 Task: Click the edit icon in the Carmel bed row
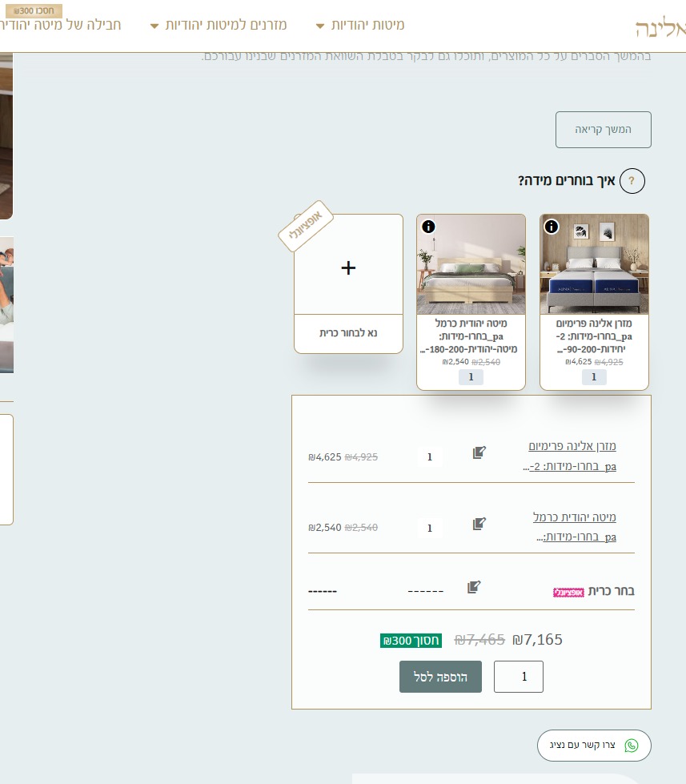[x=479, y=524]
